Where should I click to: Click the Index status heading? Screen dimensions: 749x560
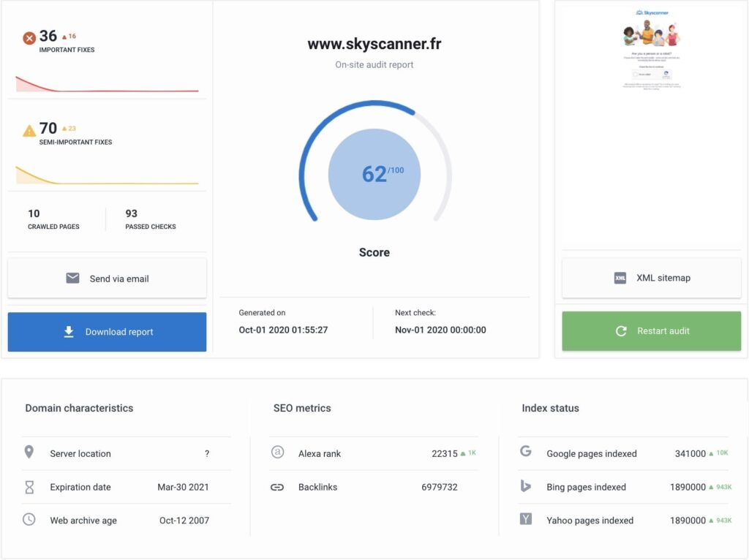[550, 408]
